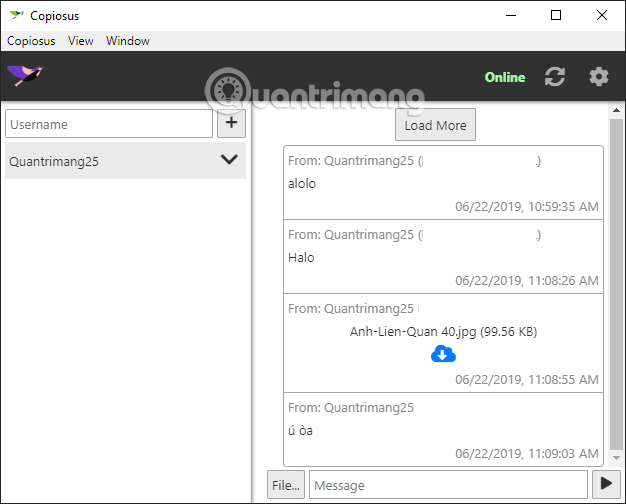This screenshot has width=626, height=504.
Task: Close the Copiosus window
Action: coord(602,15)
